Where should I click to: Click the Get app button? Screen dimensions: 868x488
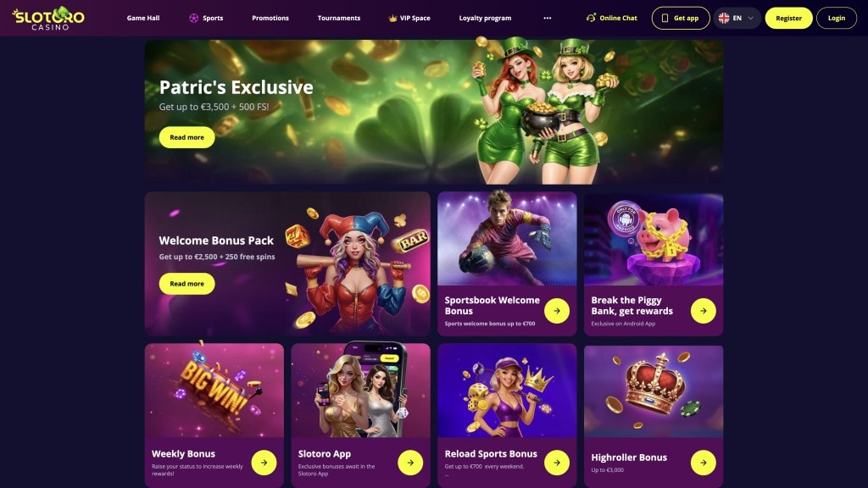coord(681,19)
